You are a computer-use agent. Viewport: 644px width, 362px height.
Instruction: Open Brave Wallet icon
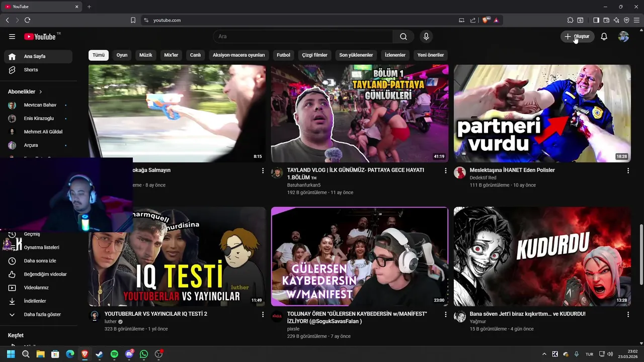tap(606, 20)
